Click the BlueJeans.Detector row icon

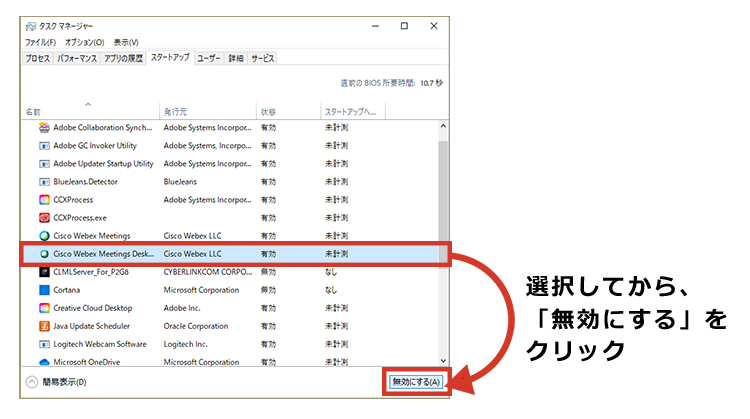44,182
